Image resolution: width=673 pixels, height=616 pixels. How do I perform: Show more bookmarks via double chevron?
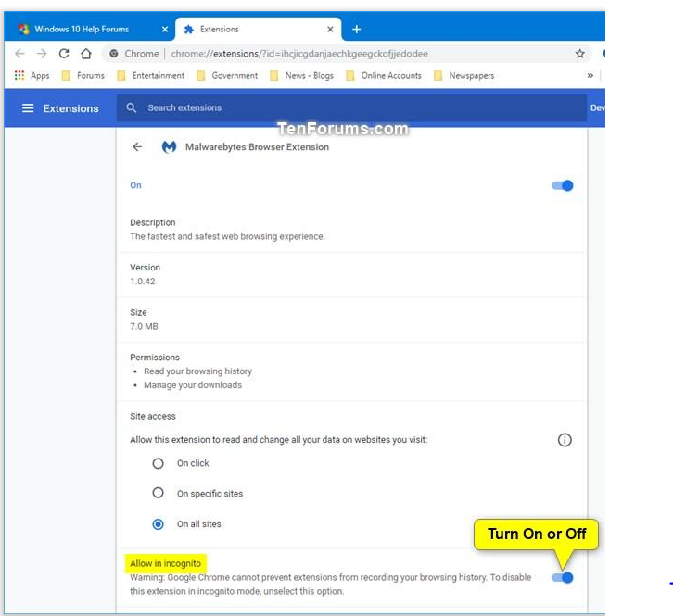(590, 76)
